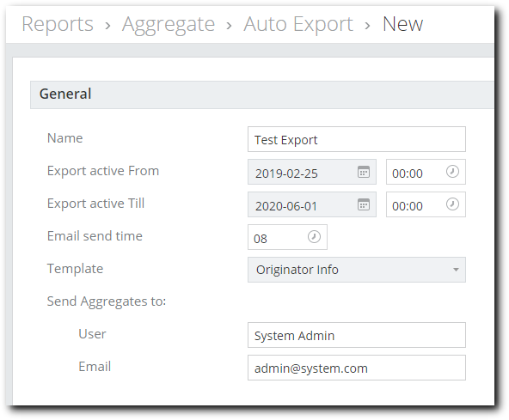509x420 pixels.
Task: Click the 2019-02-25 date field
Action: [311, 172]
